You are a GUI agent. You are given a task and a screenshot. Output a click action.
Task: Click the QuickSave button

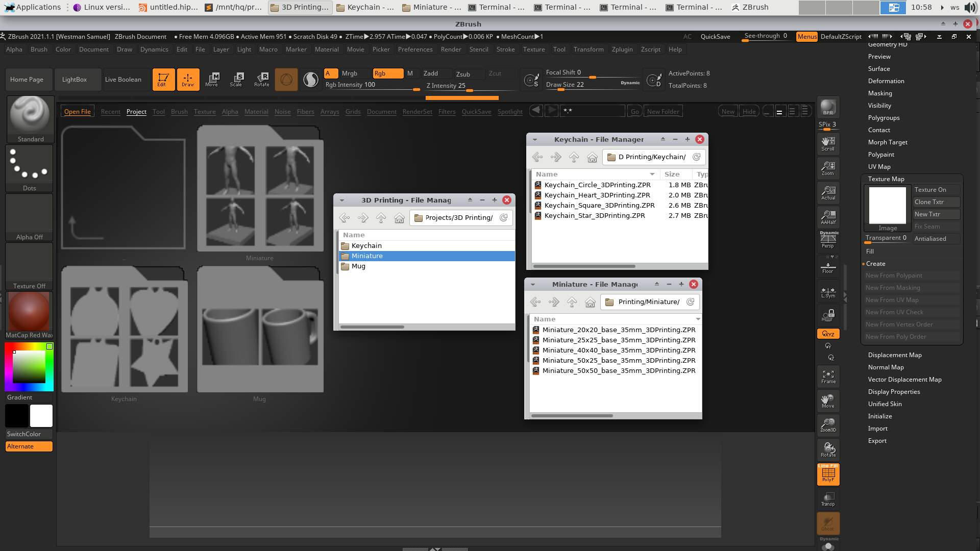point(715,37)
